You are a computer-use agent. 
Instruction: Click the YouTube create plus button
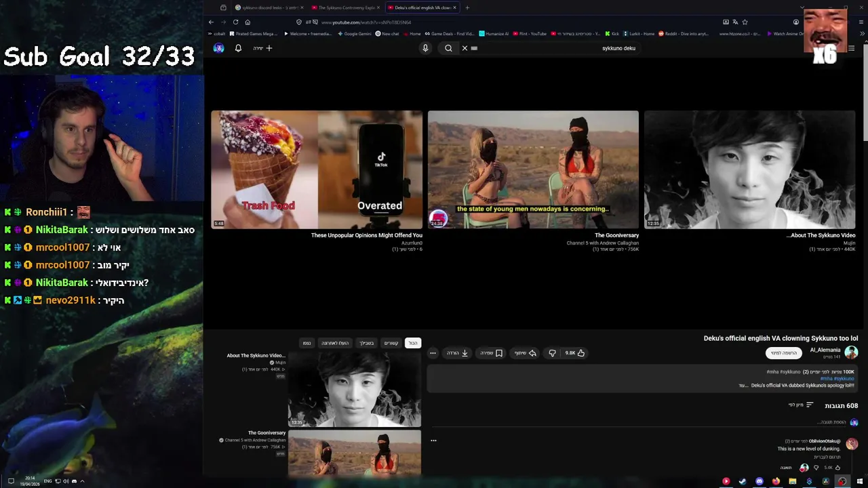click(269, 48)
